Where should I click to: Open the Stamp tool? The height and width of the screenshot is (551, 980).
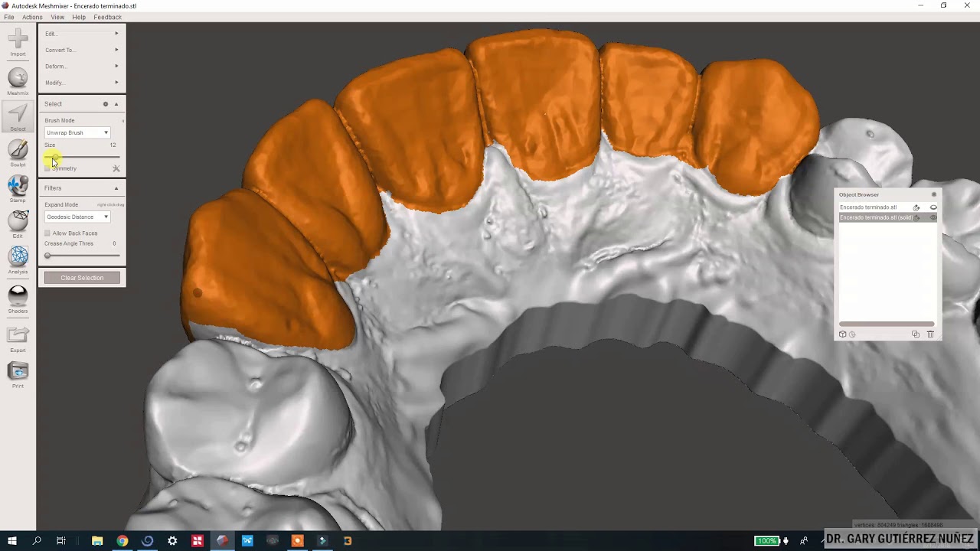tap(18, 189)
